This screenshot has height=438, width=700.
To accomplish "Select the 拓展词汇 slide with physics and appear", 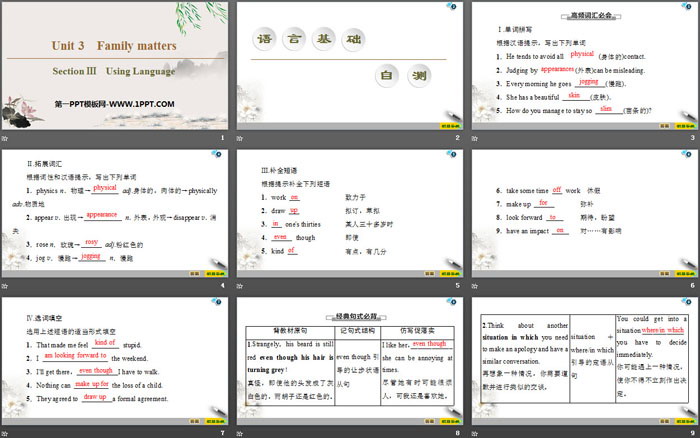I will coord(115,214).
